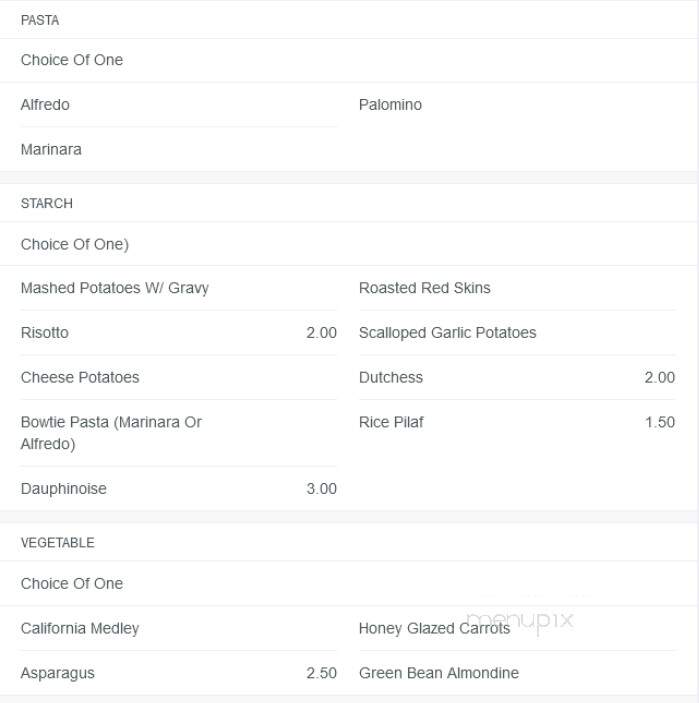Screen dimensions: 699x703
Task: Click the PASTA section heading
Action: (40, 20)
